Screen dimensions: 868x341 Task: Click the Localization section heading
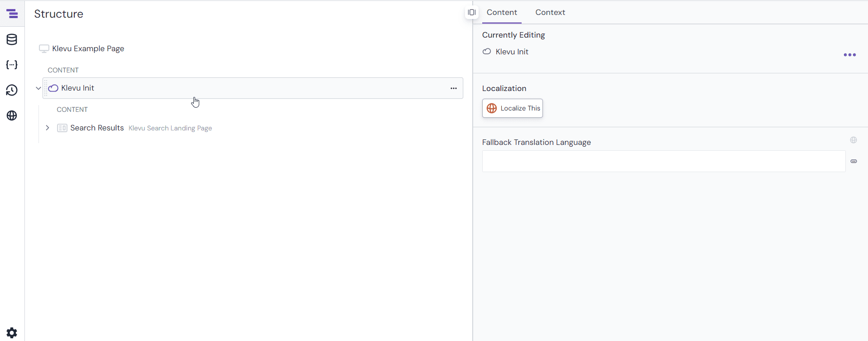click(x=504, y=88)
